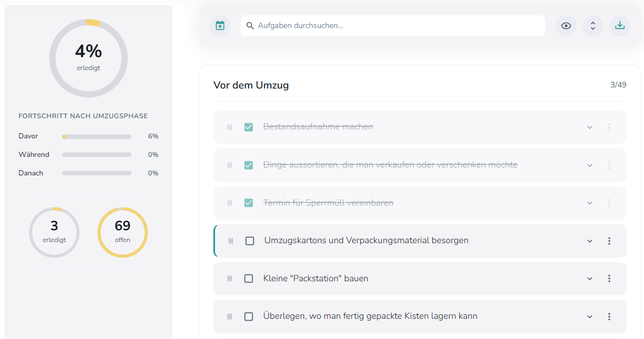This screenshot has width=644, height=339.
Task: Open three-dot menu for 'Überlegen, wo man' task
Action: click(x=609, y=317)
